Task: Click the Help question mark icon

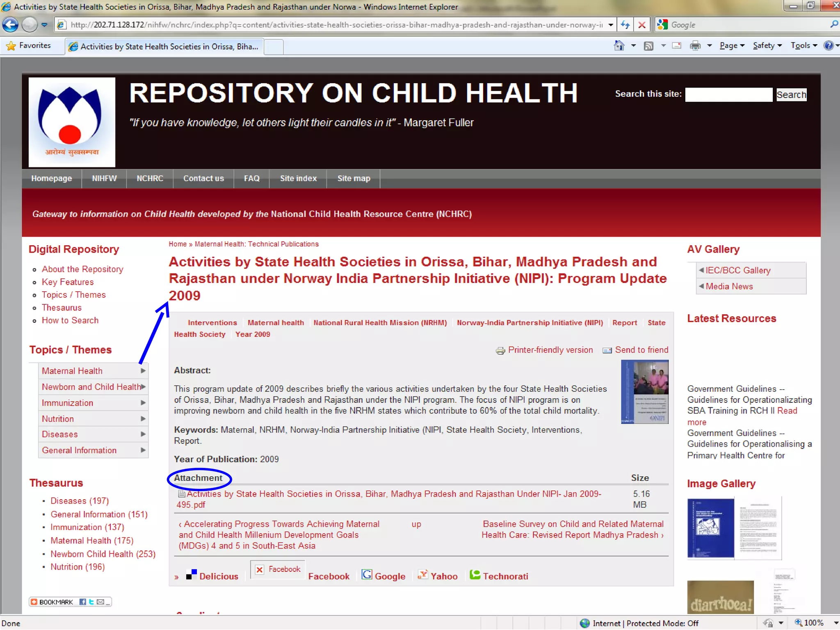Action: click(x=829, y=46)
